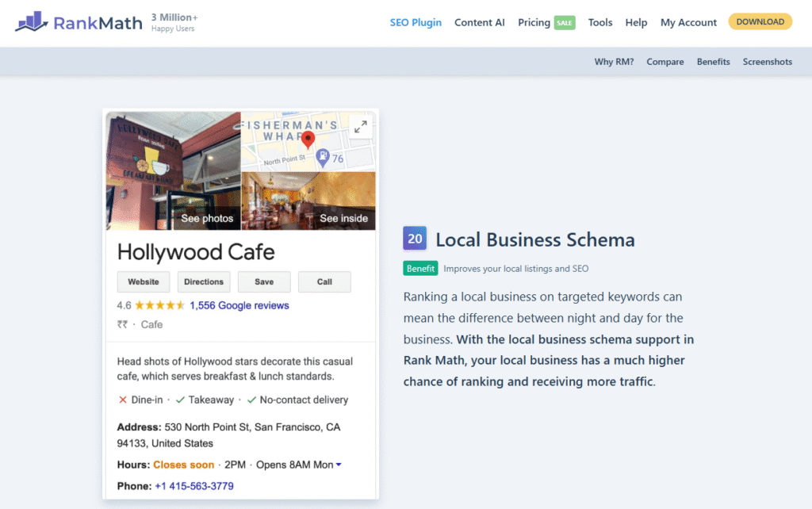This screenshot has width=812, height=509.
Task: Go to the Pricing page
Action: pyautogui.click(x=534, y=22)
